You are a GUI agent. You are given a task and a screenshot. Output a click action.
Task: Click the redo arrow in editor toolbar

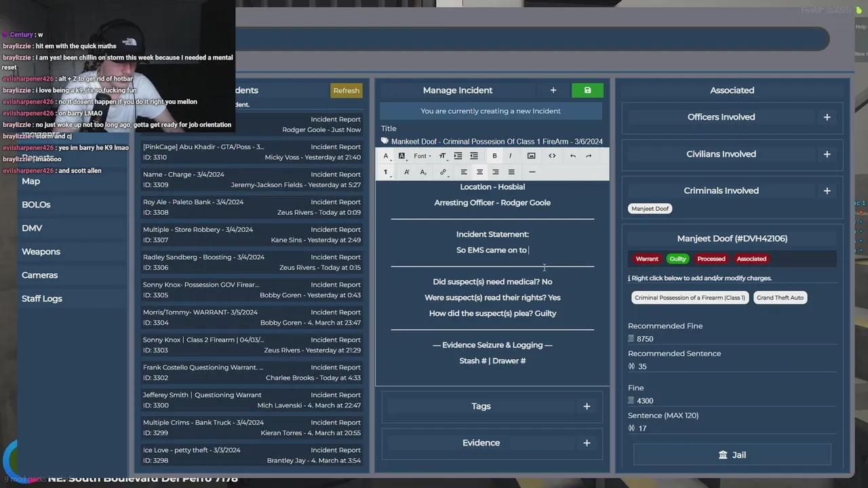pos(589,156)
